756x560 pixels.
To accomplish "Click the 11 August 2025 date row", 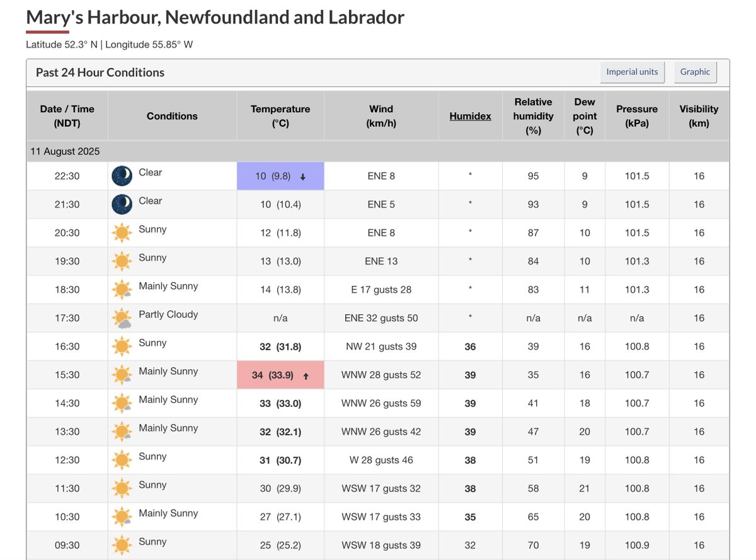I will (378, 151).
